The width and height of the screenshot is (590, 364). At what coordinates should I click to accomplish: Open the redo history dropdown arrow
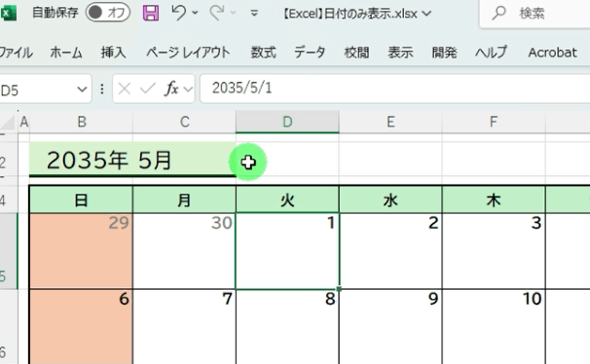[233, 13]
